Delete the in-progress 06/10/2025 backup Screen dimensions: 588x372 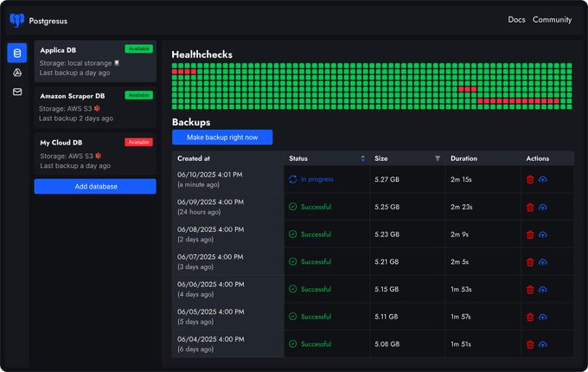tap(530, 180)
